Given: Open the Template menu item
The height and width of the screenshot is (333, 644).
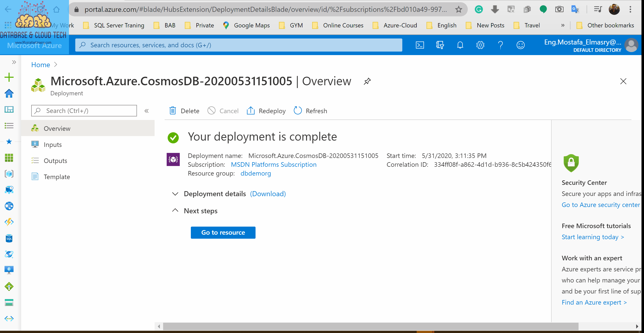Looking at the screenshot, I should pos(57,177).
